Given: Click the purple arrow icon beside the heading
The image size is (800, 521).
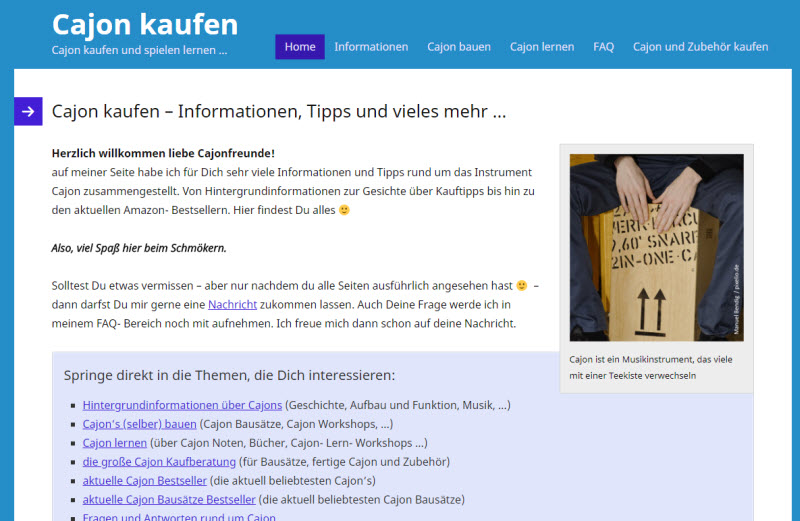Looking at the screenshot, I should [28, 111].
